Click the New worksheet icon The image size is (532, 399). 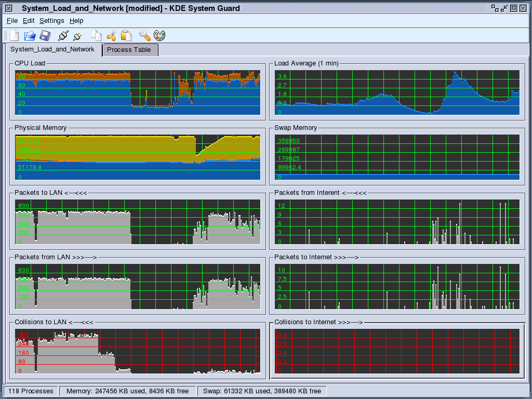(x=15, y=35)
